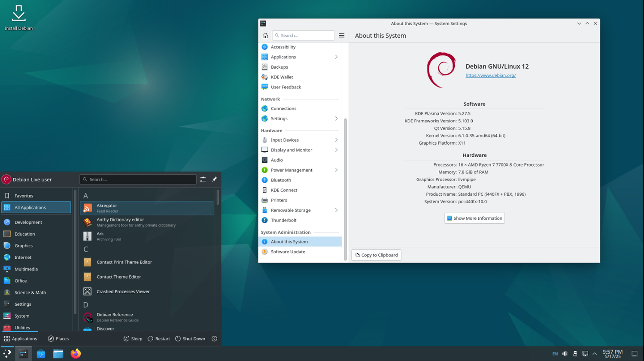The image size is (644, 361).
Task: Click the home icon in System Settings
Action: [265, 36]
